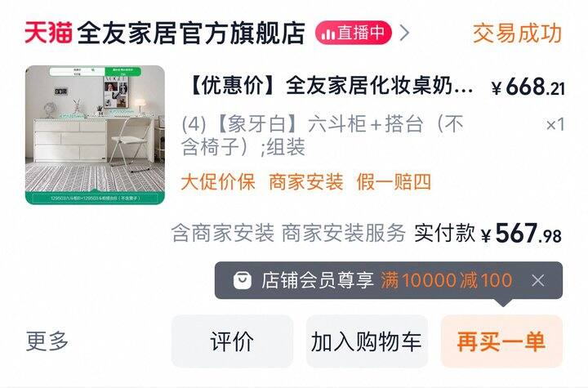
Task: Open the 更多 more options menu
Action: pos(47,341)
